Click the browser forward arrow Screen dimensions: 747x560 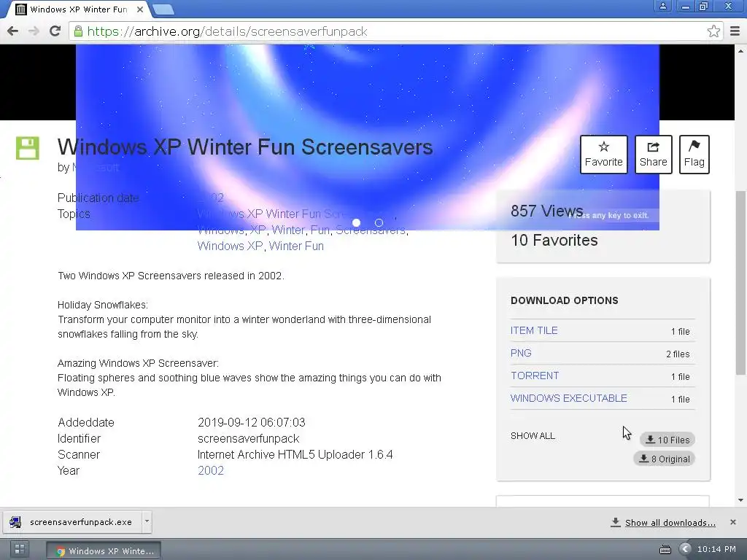pos(34,31)
